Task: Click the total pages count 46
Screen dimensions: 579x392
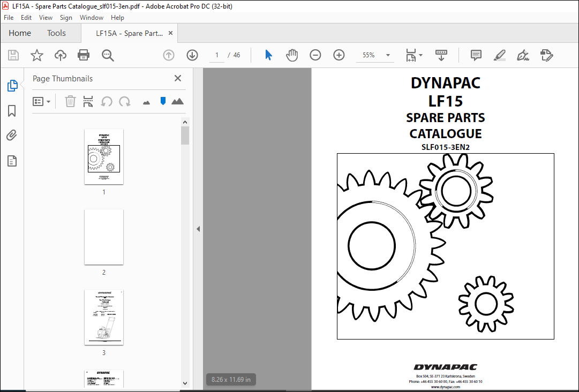Action: click(237, 55)
